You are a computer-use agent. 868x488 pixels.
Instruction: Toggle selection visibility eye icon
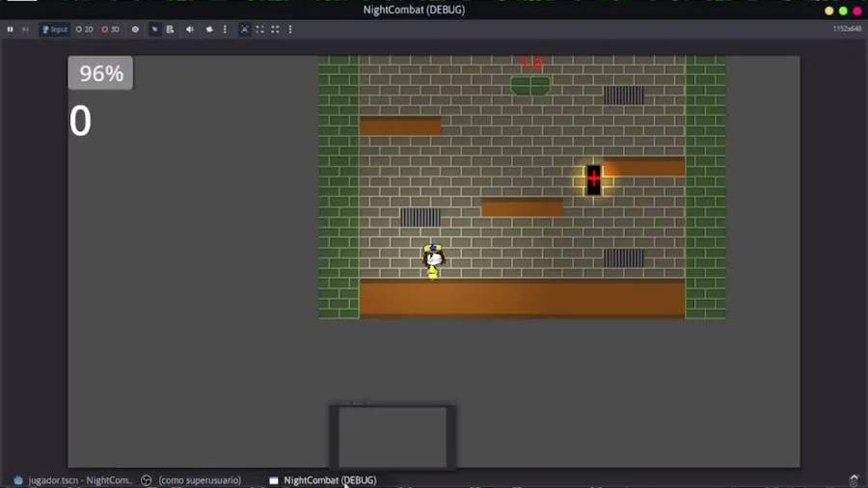pos(135,29)
